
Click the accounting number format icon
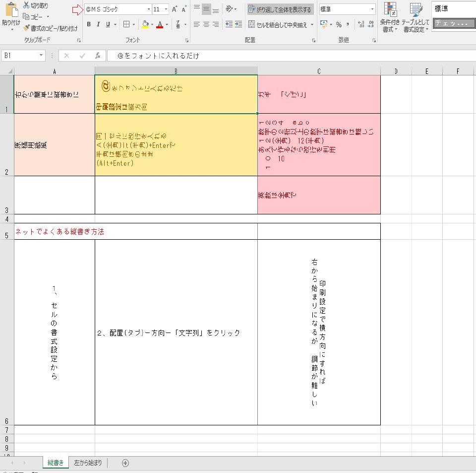[324, 24]
